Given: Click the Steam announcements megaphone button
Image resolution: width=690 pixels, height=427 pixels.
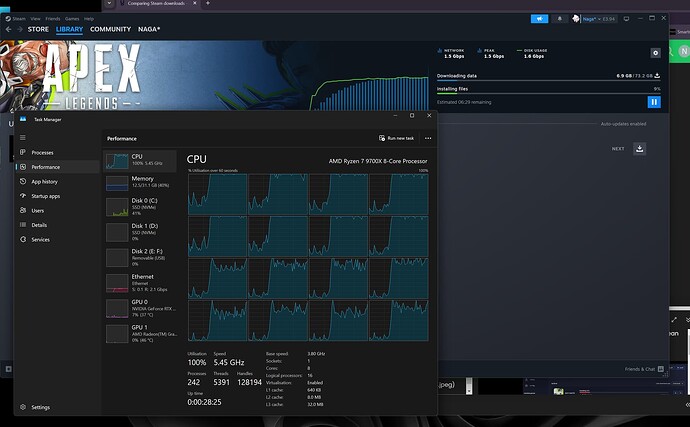Looking at the screenshot, I should tap(540, 19).
